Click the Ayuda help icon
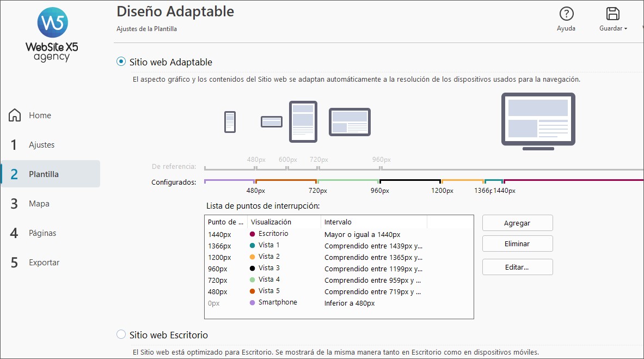Image resolution: width=644 pixels, height=359 pixels. [x=566, y=14]
